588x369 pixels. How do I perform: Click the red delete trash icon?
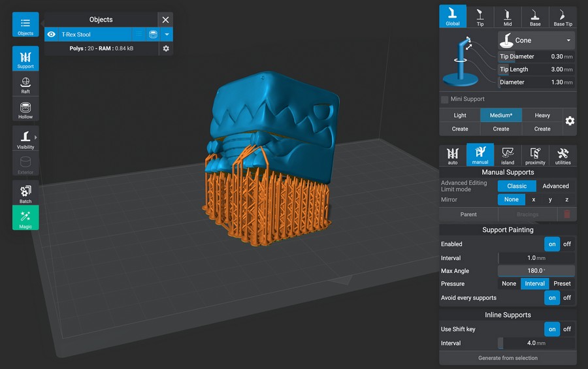point(567,214)
